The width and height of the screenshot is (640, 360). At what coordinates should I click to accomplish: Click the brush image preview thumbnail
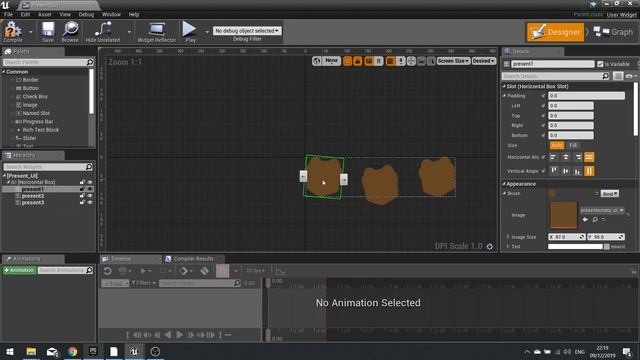(x=563, y=215)
